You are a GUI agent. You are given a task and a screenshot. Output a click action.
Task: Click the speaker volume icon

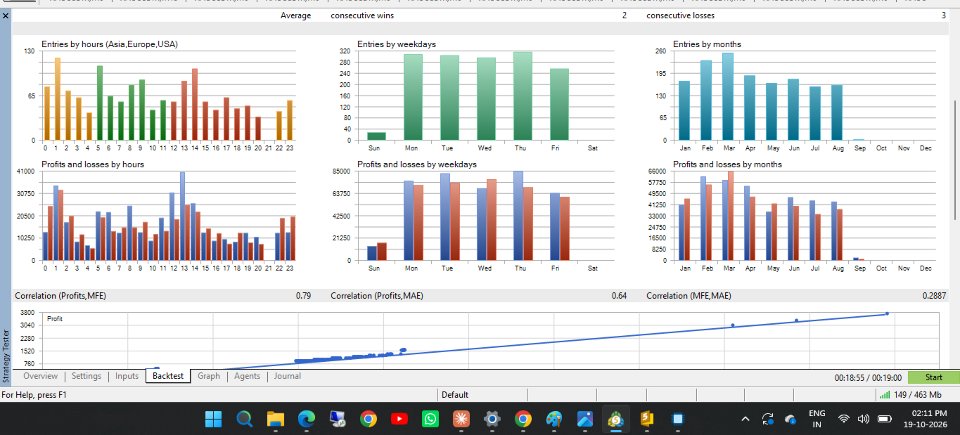[864, 420]
